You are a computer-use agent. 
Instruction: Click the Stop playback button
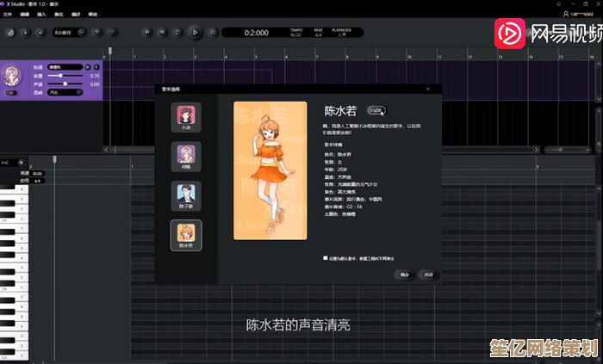tap(212, 32)
